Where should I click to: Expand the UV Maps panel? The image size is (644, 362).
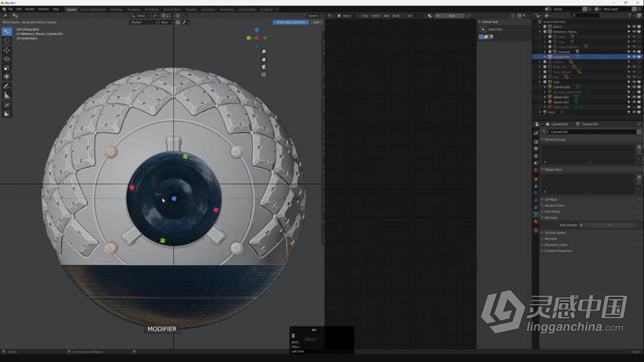[551, 199]
